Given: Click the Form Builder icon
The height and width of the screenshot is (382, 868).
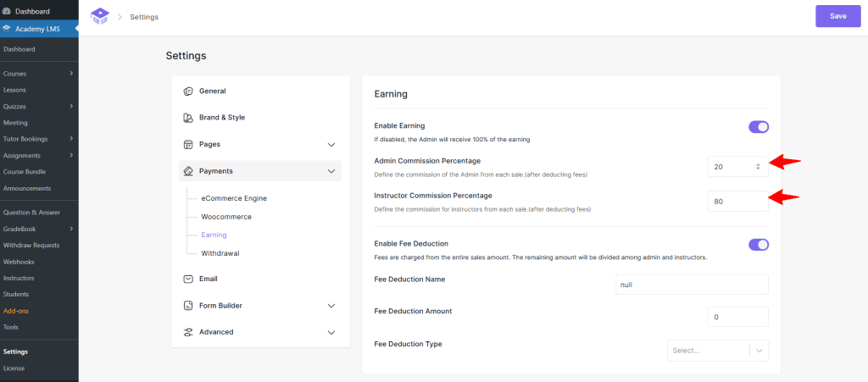Looking at the screenshot, I should [x=188, y=306].
